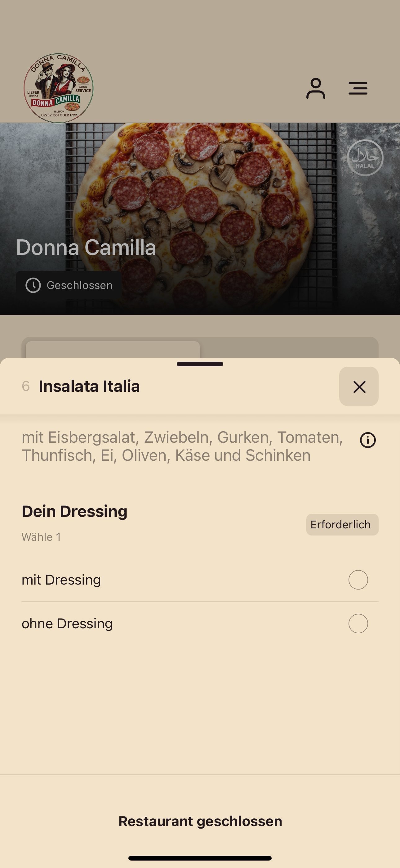This screenshot has height=868, width=400.
Task: Select the ohne Dressing radio option
Action: coord(358,624)
